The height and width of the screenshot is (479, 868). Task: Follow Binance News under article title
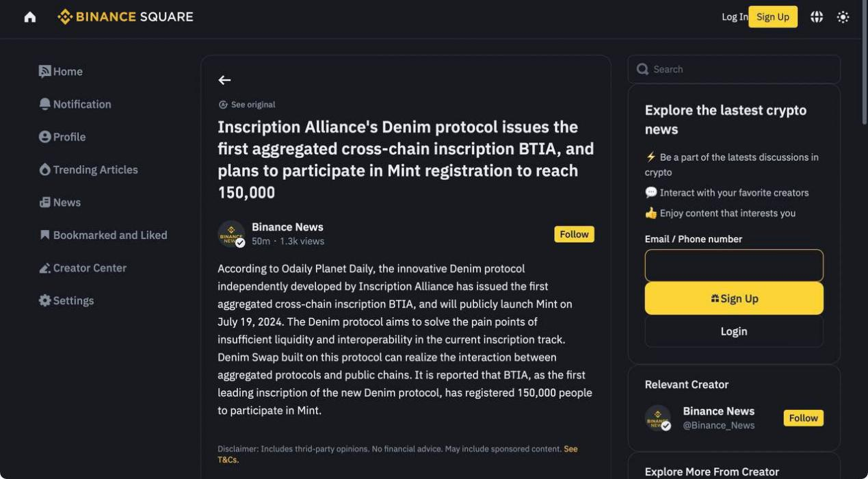coord(574,234)
